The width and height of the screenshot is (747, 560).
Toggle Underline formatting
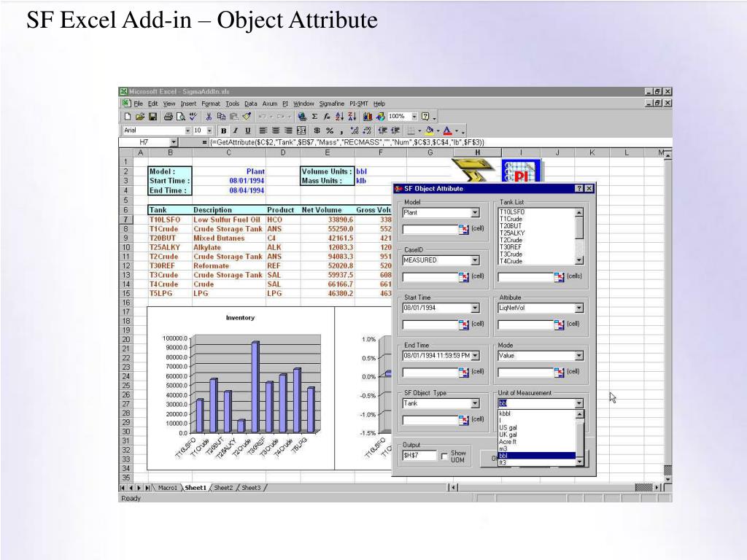[x=248, y=131]
